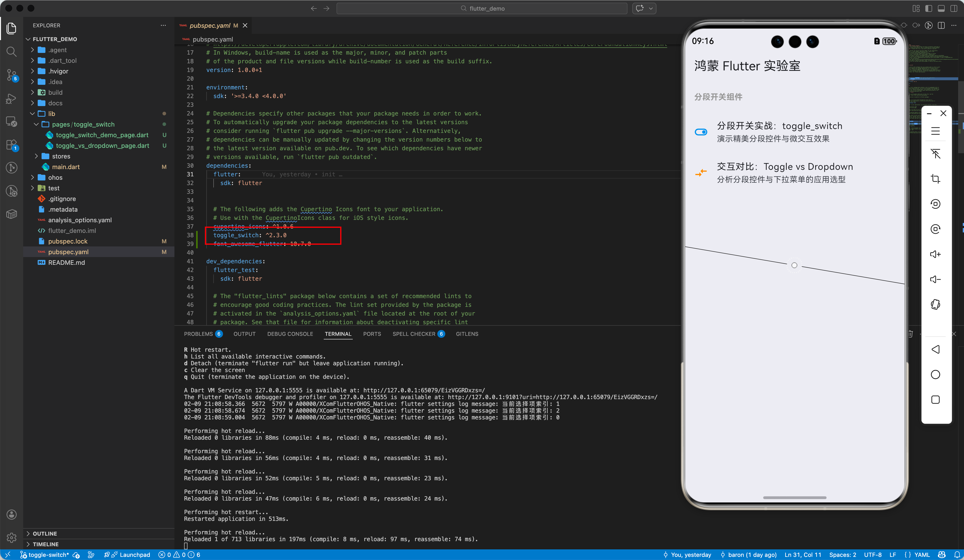Viewport: 964px width, 560px height.
Task: Expand the ohos folder
Action: [x=55, y=178]
